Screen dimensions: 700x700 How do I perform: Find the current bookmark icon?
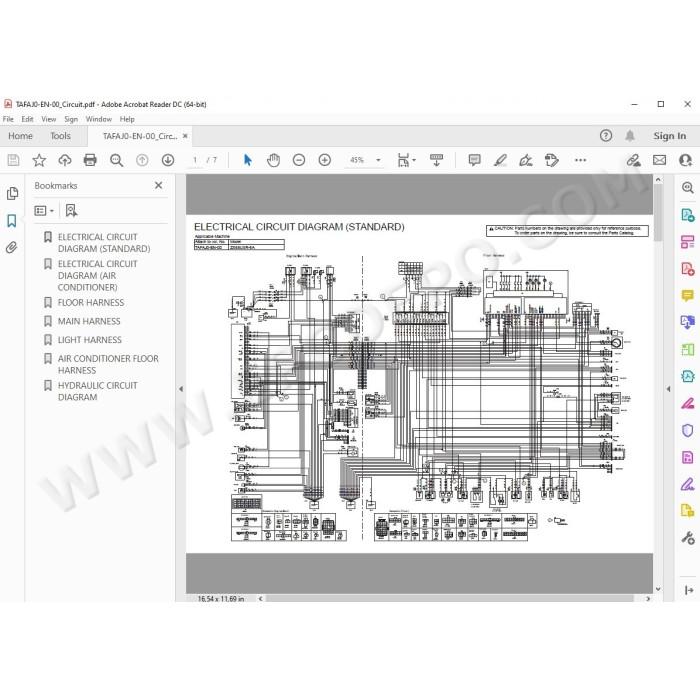pos(71,210)
